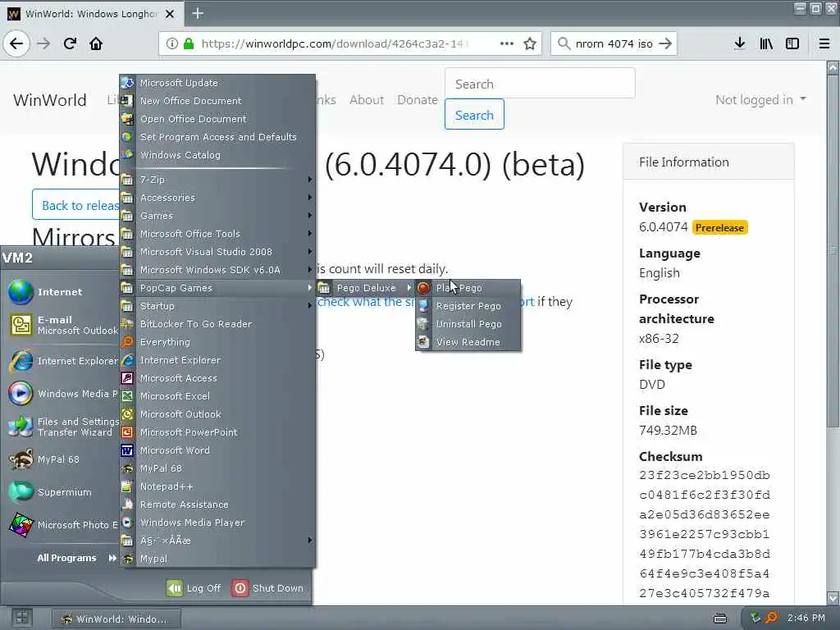
Task: Open a new browser tab with plus
Action: [x=198, y=13]
